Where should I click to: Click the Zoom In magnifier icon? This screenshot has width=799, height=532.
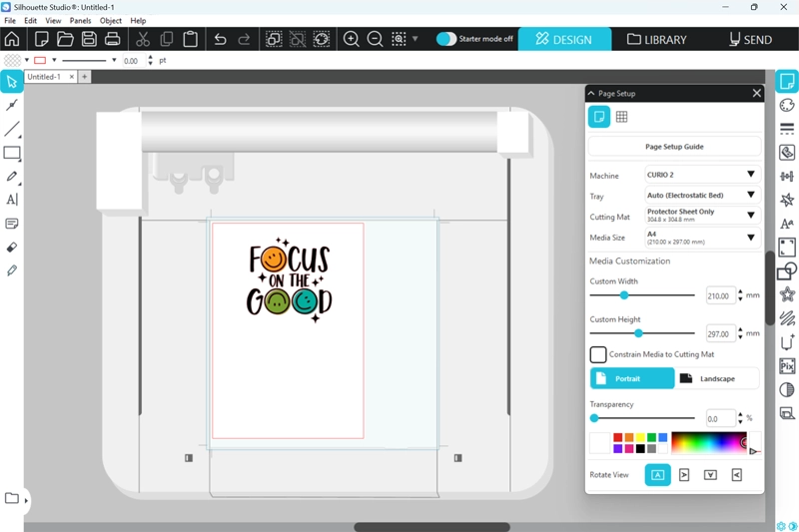point(352,39)
